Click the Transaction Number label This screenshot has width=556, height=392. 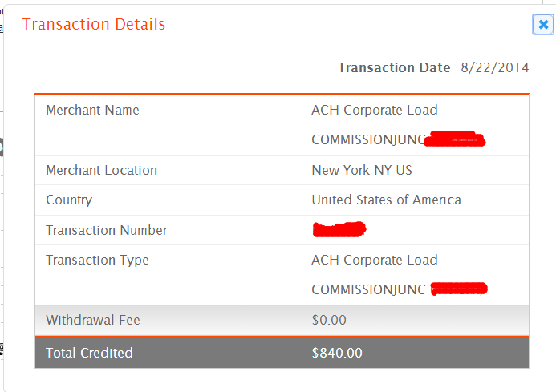tap(107, 230)
